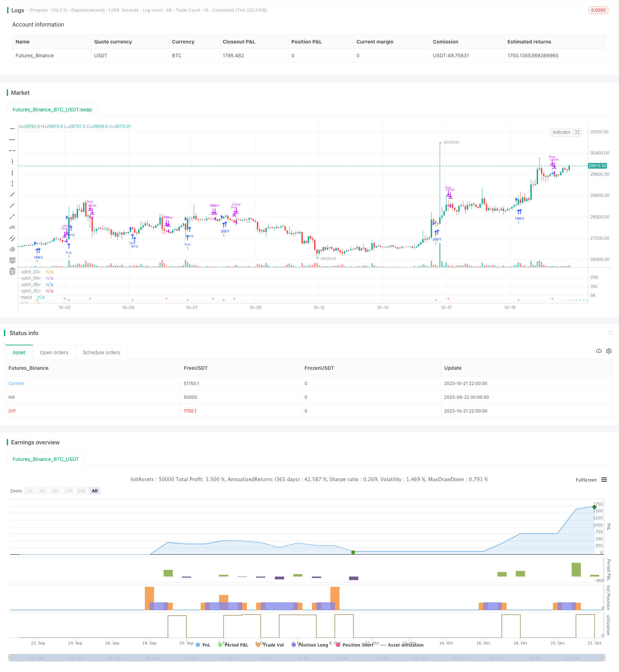This screenshot has height=672, width=619.
Task: Set chart zoom to All
Action: tap(95, 491)
